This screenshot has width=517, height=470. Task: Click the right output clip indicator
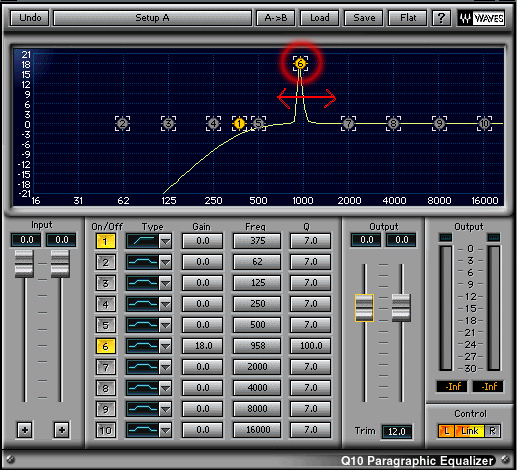[x=494, y=237]
